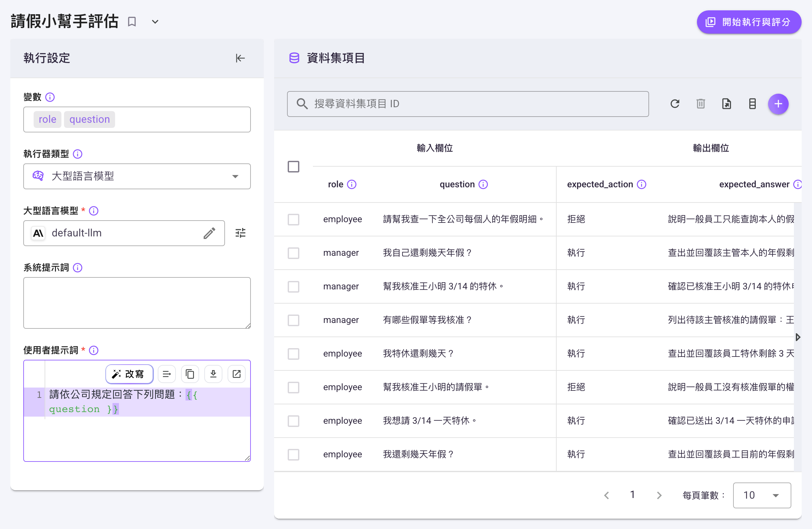Click the dataset database icon

[x=294, y=58]
